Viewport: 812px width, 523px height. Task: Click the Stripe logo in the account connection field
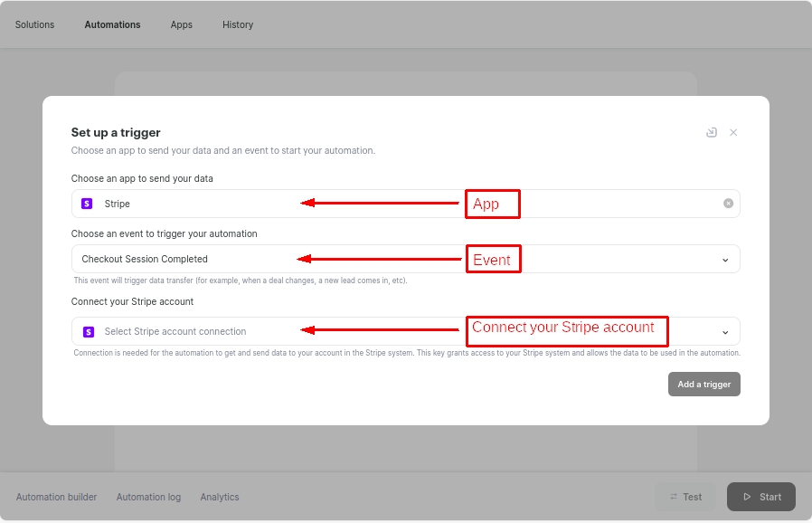point(89,332)
